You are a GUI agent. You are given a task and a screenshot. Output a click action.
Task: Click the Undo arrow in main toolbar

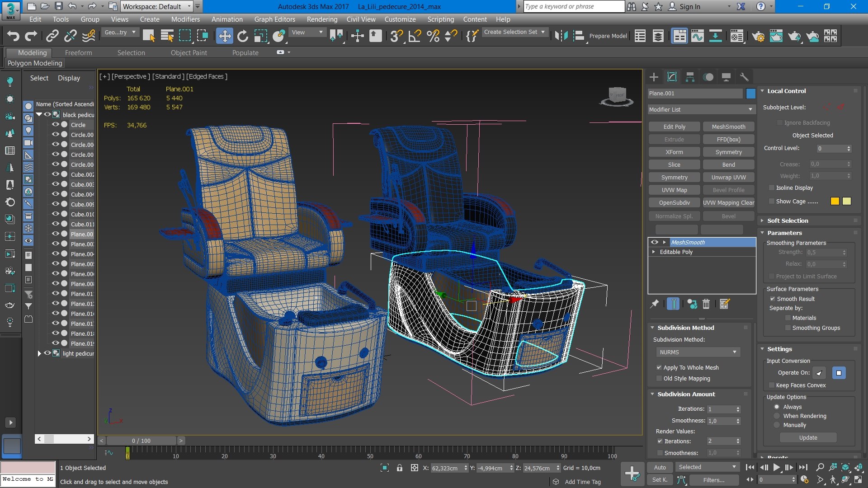13,36
